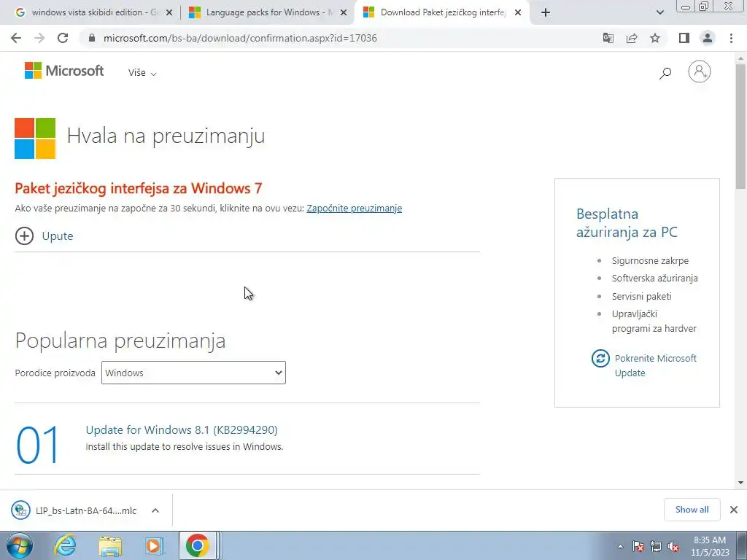The width and height of the screenshot is (747, 560).
Task: Open the Action Center flag icon
Action: (x=638, y=547)
